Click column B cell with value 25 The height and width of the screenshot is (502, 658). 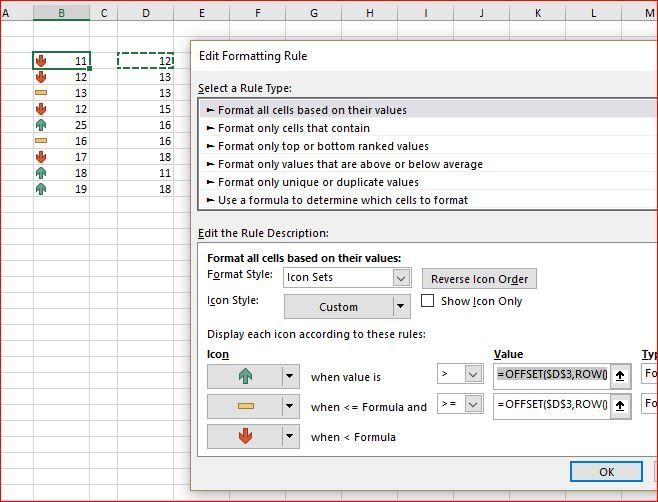pos(61,125)
